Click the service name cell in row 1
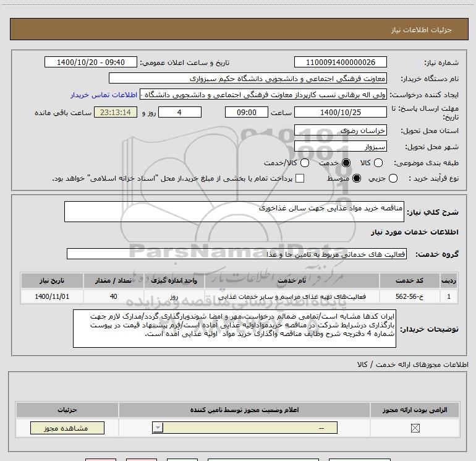 pos(292,296)
